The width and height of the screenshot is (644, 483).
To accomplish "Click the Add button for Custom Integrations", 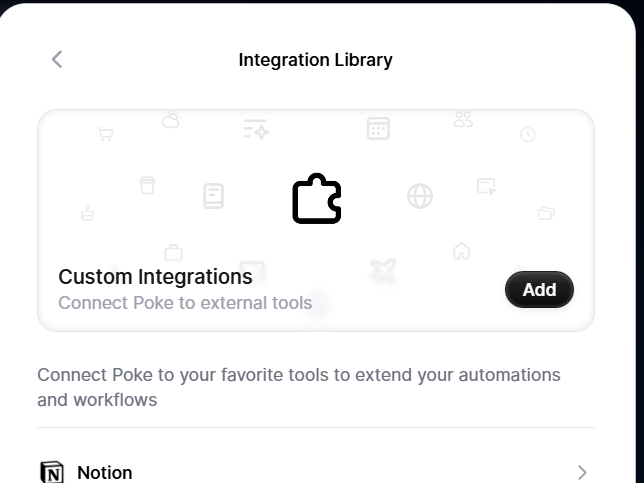I will click(x=539, y=290).
